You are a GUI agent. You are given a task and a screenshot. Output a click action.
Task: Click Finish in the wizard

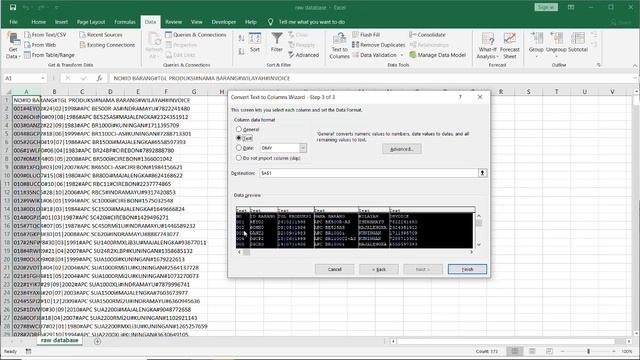click(467, 269)
